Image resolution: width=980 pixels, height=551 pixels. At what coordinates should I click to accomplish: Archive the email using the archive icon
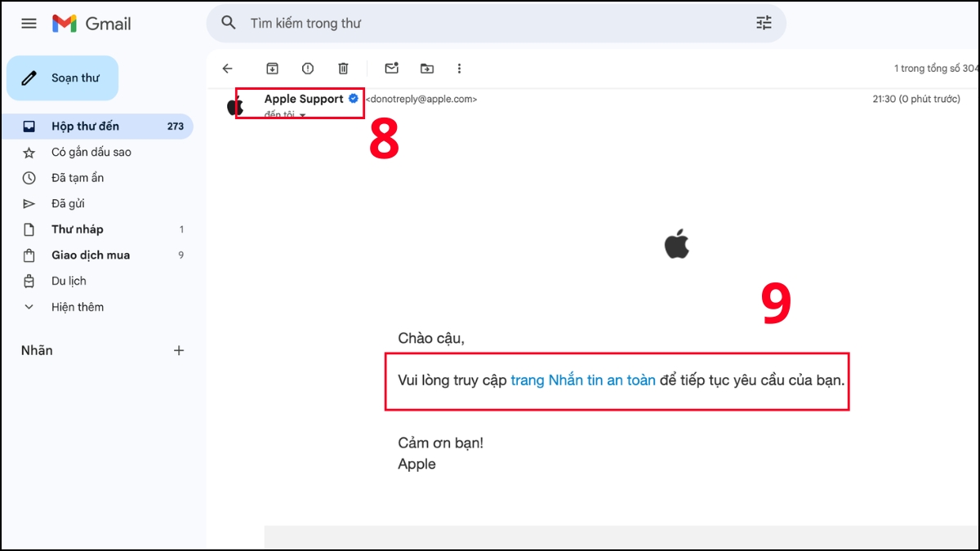pyautogui.click(x=272, y=69)
